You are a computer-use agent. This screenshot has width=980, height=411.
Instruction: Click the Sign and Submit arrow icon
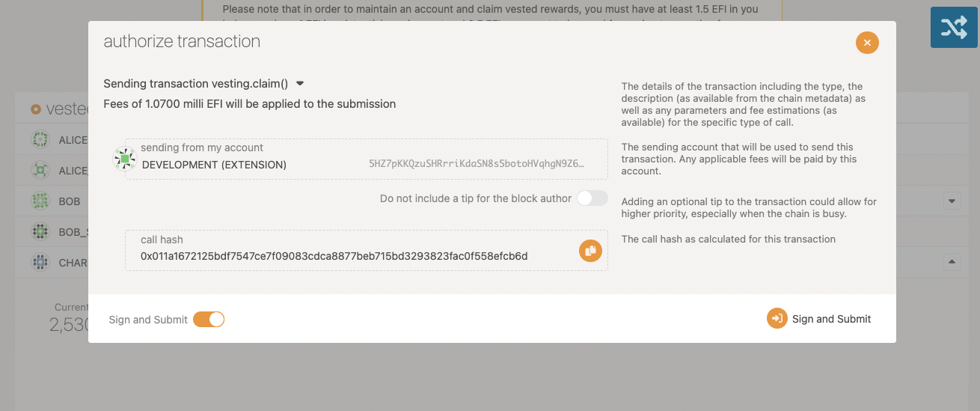pyautogui.click(x=777, y=319)
